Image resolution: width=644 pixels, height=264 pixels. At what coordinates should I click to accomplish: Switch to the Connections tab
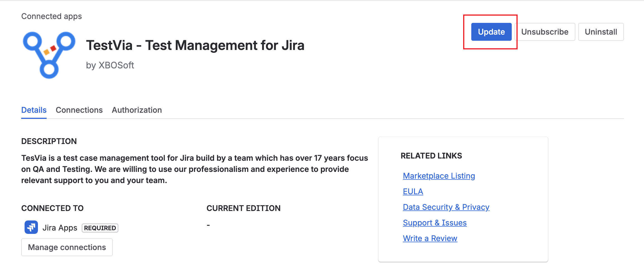(x=79, y=110)
